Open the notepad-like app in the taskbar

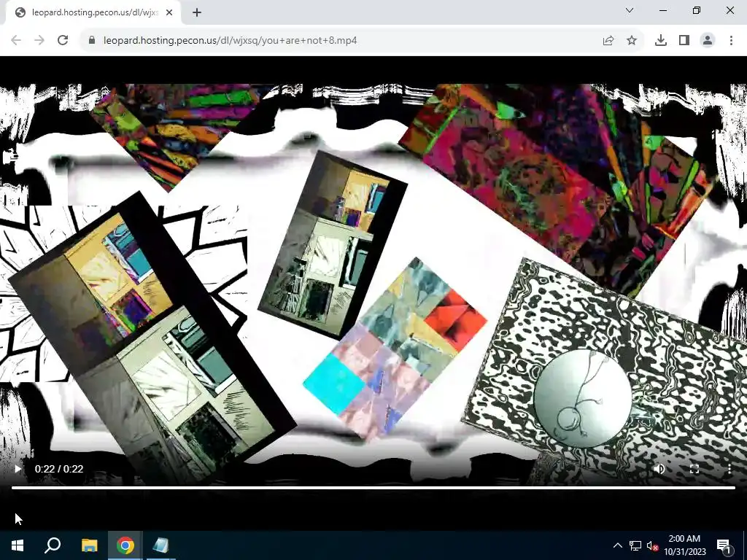click(x=161, y=545)
